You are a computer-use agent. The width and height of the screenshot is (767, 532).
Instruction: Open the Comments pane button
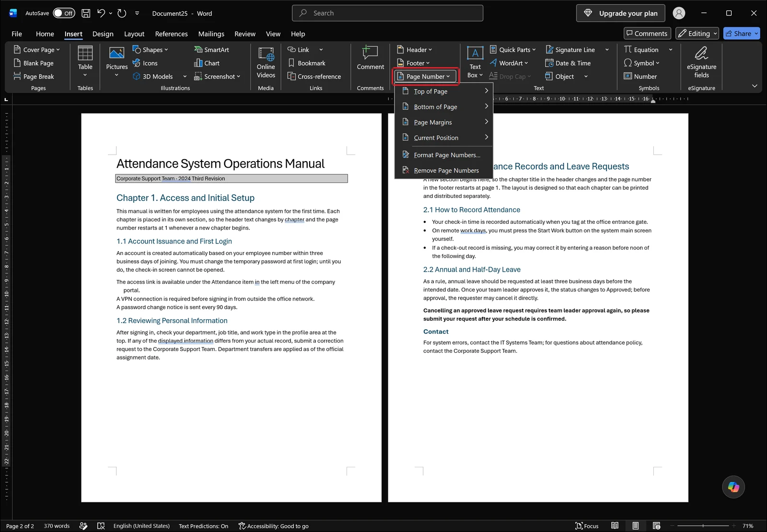(x=647, y=34)
